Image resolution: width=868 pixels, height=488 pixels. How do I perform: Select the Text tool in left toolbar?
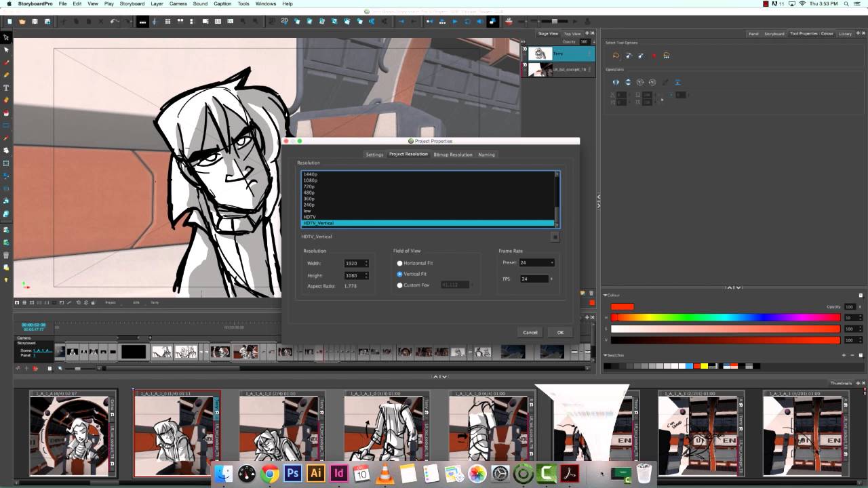pos(7,87)
